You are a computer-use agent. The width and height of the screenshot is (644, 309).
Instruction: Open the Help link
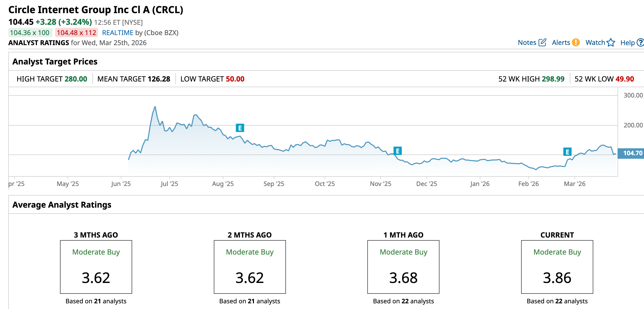tap(627, 43)
